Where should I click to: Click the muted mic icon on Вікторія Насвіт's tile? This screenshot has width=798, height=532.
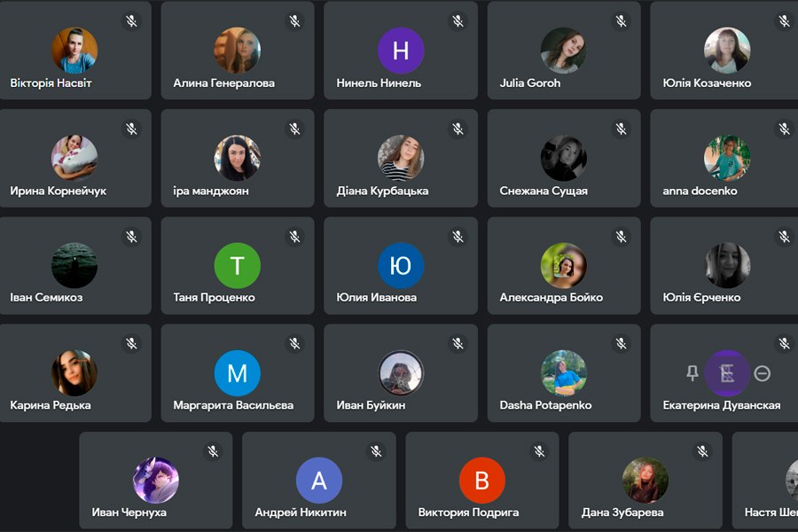click(132, 21)
